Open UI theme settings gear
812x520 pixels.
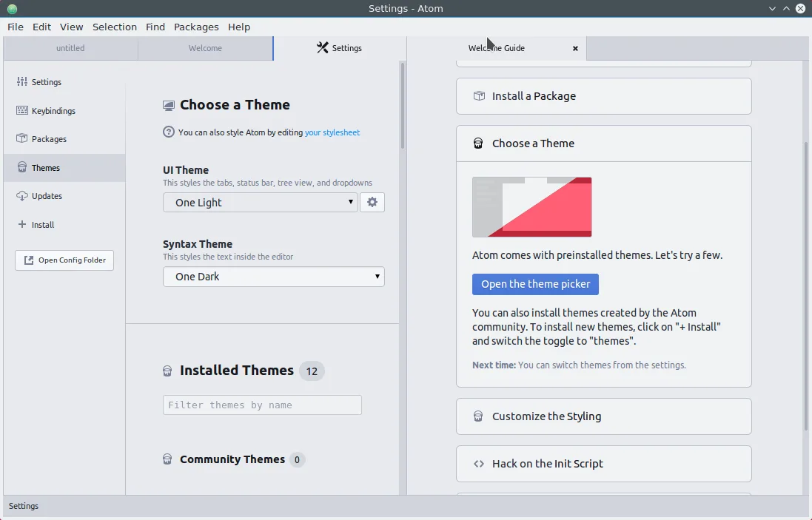pyautogui.click(x=372, y=203)
